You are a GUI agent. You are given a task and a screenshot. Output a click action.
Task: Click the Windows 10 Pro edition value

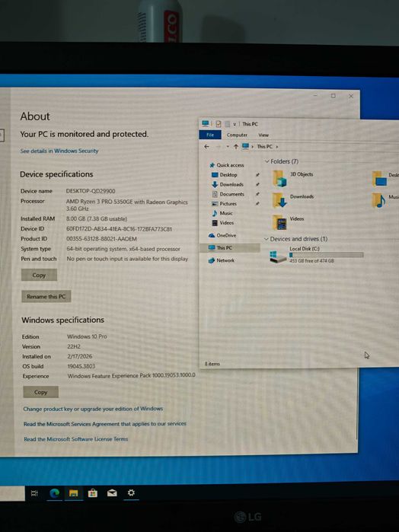pos(87,336)
